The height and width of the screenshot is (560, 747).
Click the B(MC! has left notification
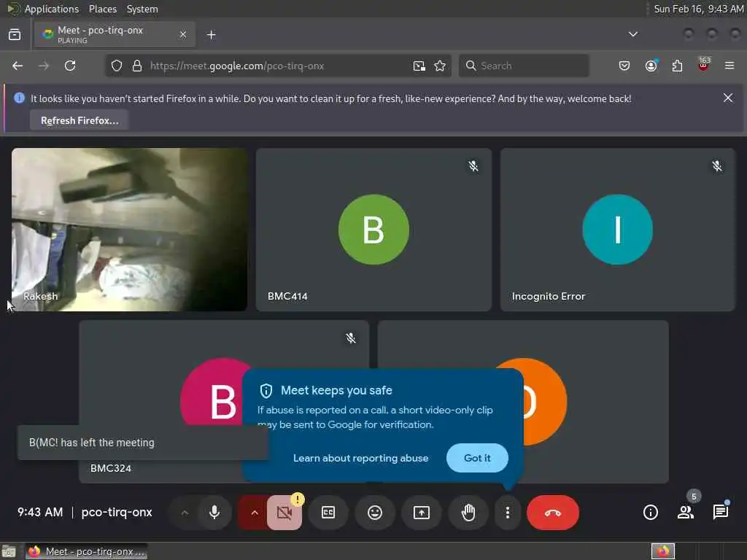[x=143, y=443]
